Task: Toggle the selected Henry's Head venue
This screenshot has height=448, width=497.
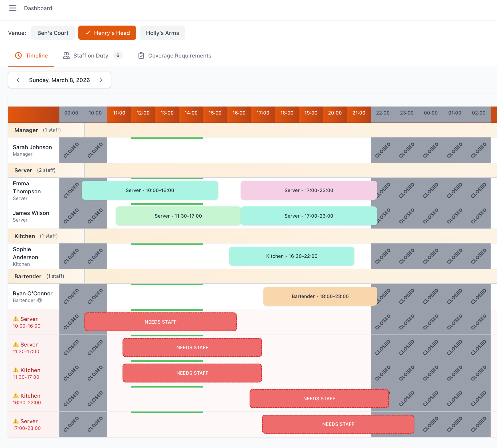Action: (x=107, y=33)
